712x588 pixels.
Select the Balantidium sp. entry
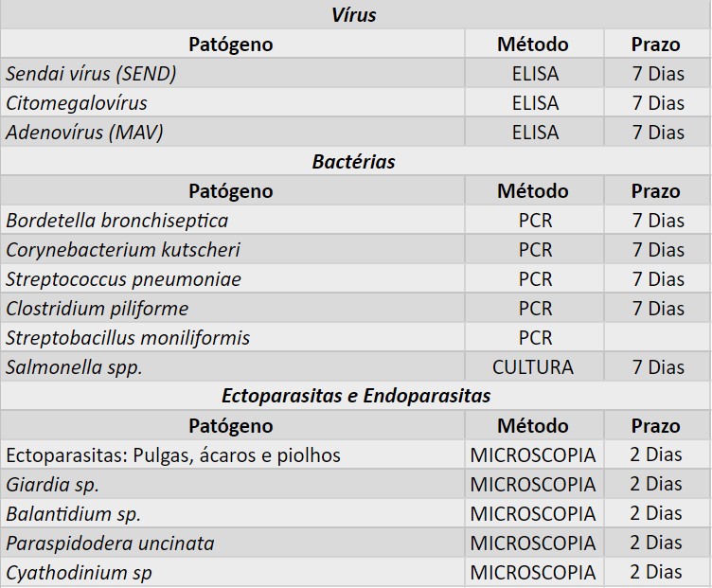coord(73,514)
